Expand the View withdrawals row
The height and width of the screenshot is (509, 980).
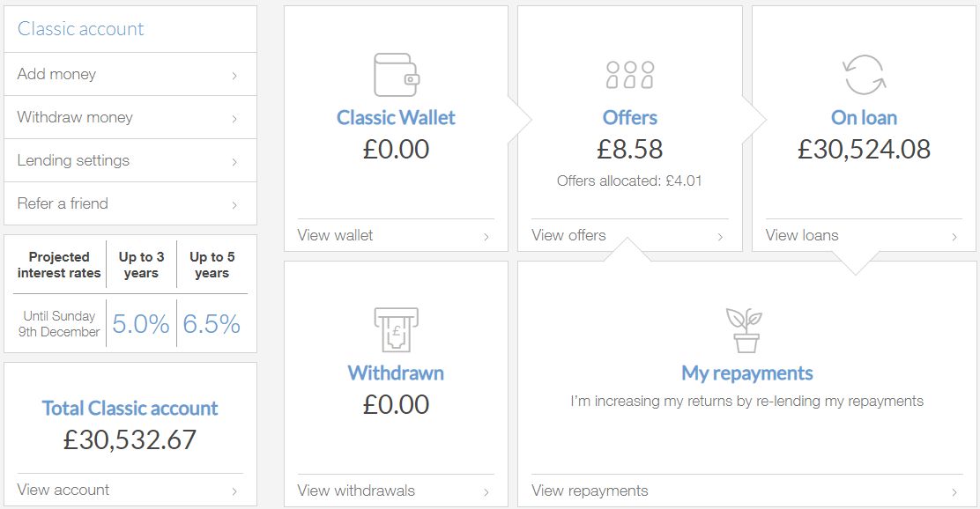click(396, 491)
